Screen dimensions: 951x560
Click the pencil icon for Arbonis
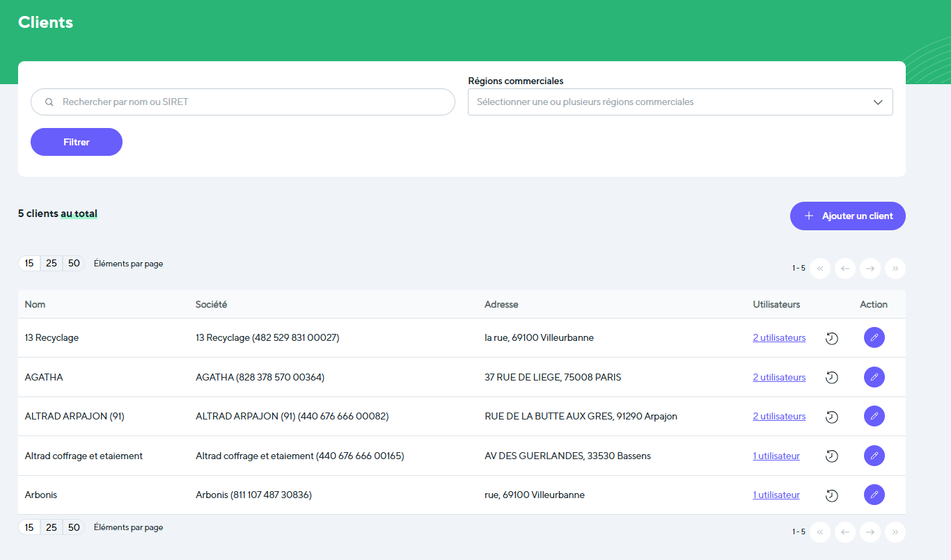click(x=874, y=495)
